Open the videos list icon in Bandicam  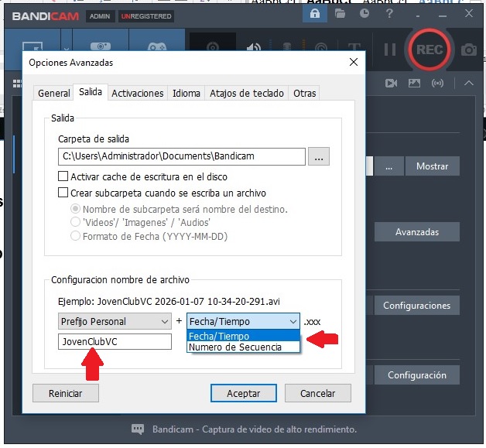391,83
